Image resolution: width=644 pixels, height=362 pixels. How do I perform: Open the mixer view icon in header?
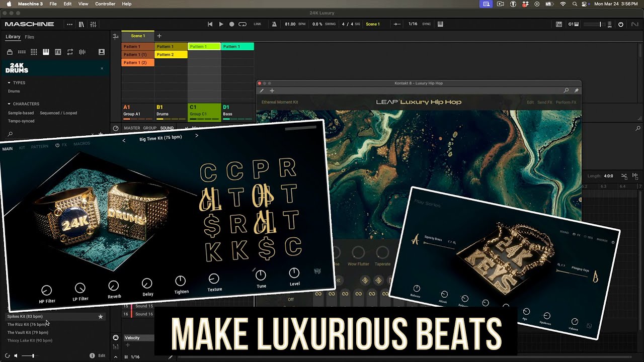pos(93,24)
